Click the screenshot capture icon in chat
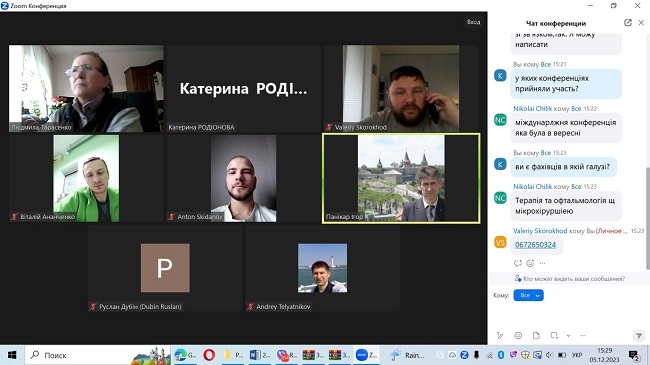 [x=554, y=335]
